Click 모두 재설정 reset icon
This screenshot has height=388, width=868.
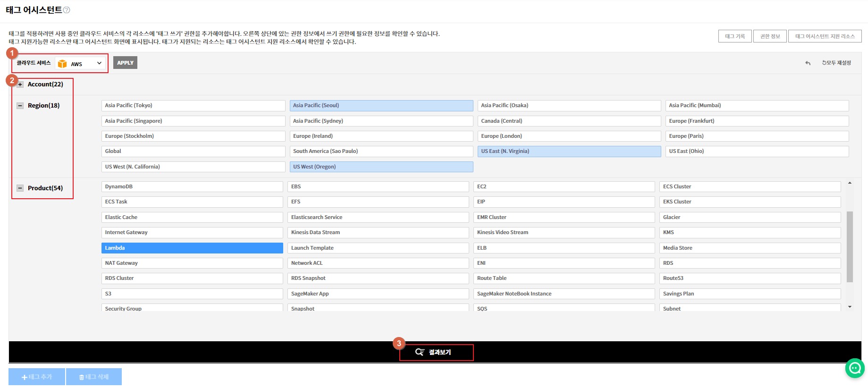824,63
